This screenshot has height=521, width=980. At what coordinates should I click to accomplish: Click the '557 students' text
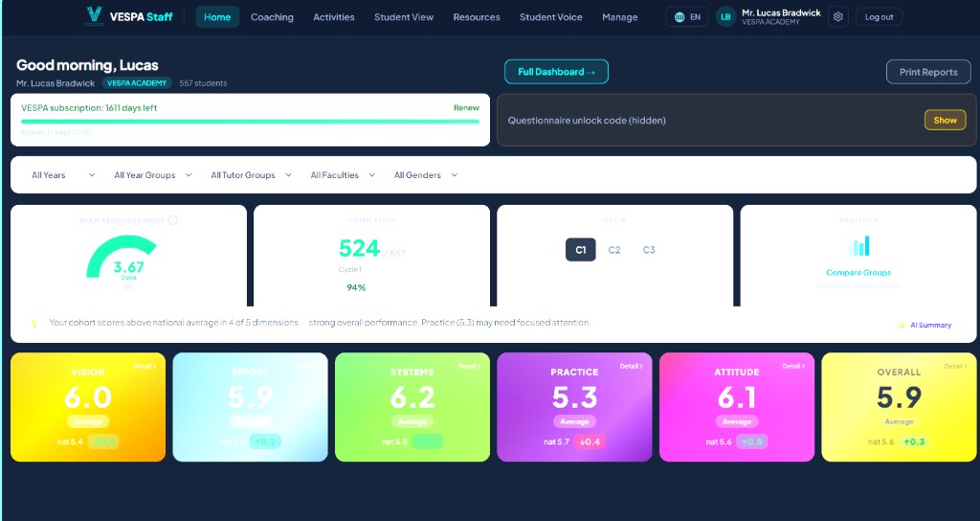[x=203, y=83]
